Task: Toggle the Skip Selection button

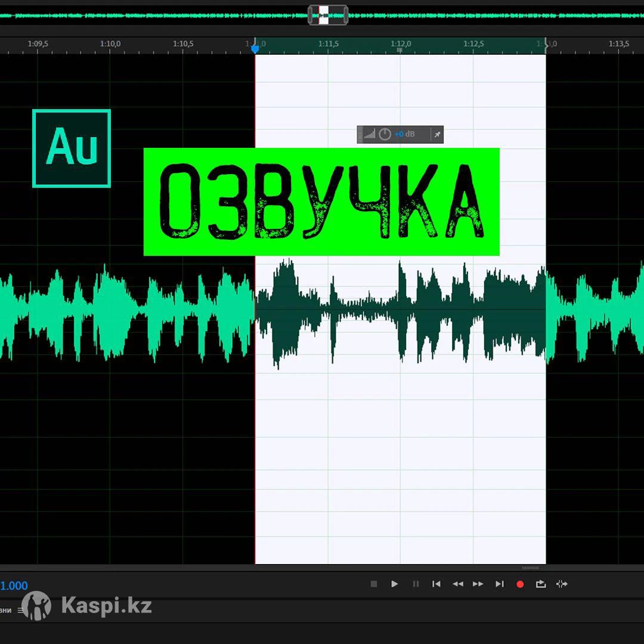Action: (x=562, y=584)
